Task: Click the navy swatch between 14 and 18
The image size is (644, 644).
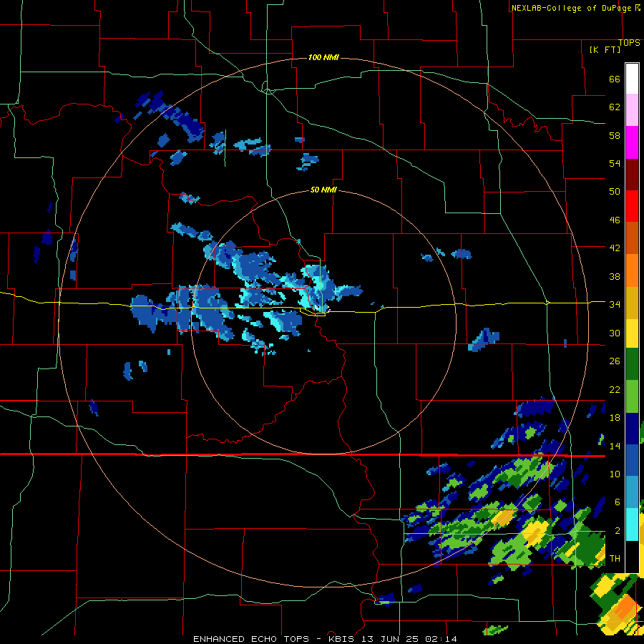Action: click(x=632, y=429)
